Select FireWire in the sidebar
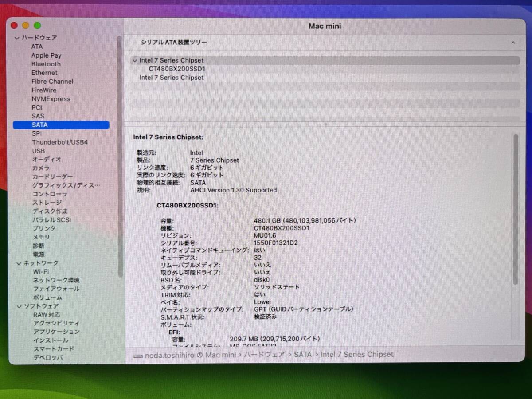The width and height of the screenshot is (532, 399). point(44,90)
